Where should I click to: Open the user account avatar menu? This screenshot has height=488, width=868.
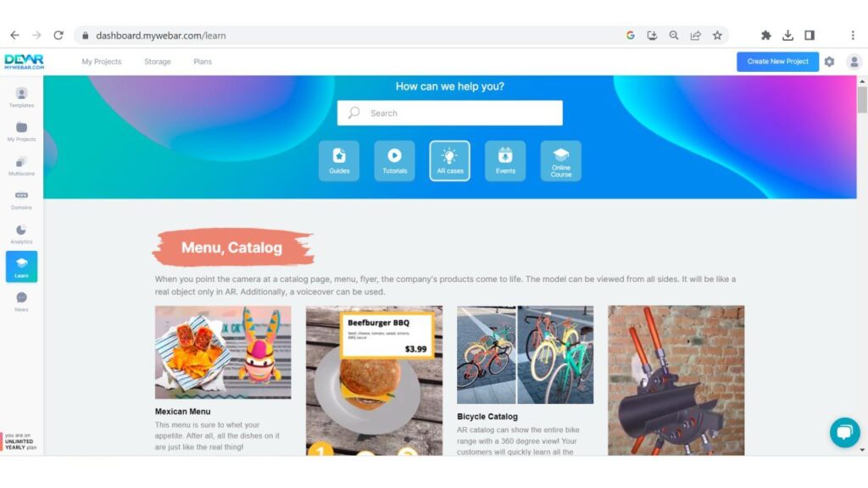tap(854, 62)
